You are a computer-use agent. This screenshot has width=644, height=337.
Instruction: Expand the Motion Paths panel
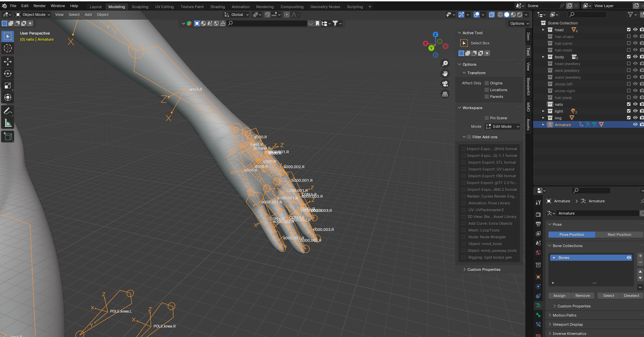click(x=564, y=315)
